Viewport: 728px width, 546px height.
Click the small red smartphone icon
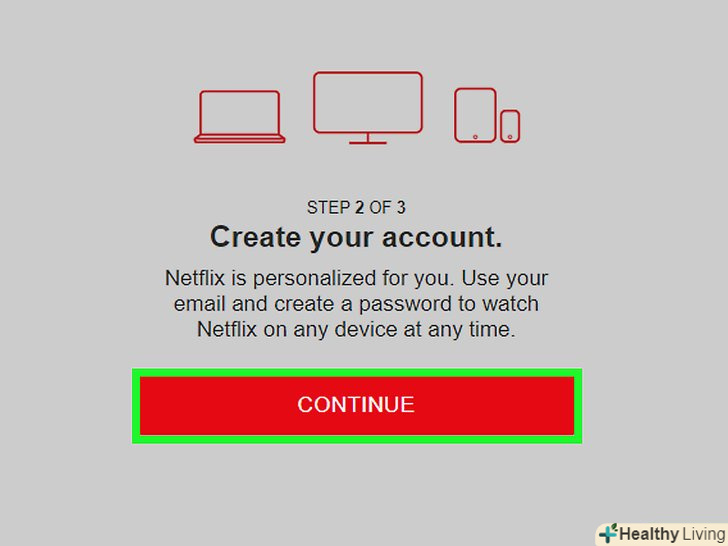point(510,126)
